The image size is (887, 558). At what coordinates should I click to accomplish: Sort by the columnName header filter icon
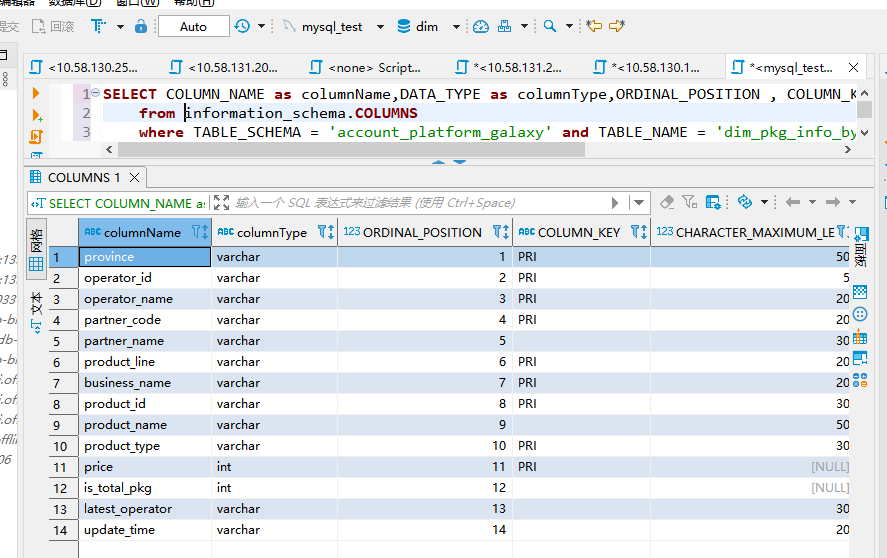click(200, 232)
